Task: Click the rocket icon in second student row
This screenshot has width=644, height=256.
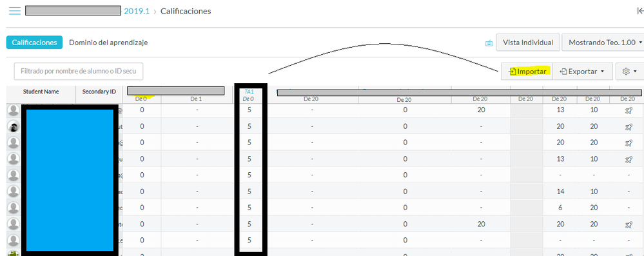Action: click(628, 126)
